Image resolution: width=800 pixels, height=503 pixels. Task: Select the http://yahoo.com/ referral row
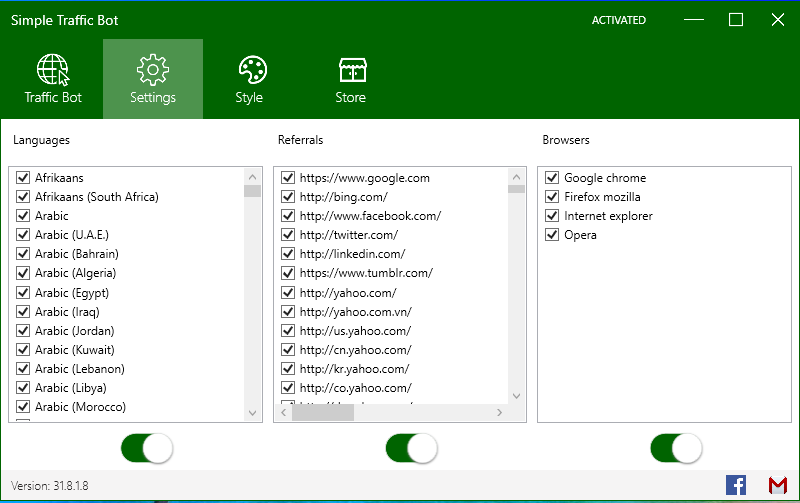[392, 292]
